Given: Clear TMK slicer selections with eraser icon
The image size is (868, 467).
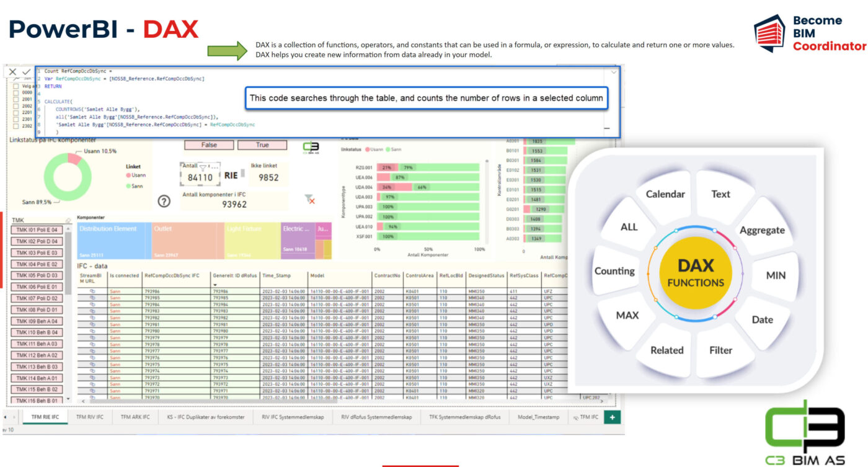Looking at the screenshot, I should (68, 220).
